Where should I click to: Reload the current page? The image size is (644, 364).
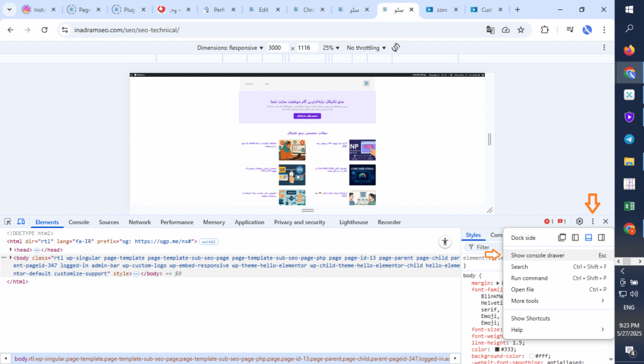point(45,30)
